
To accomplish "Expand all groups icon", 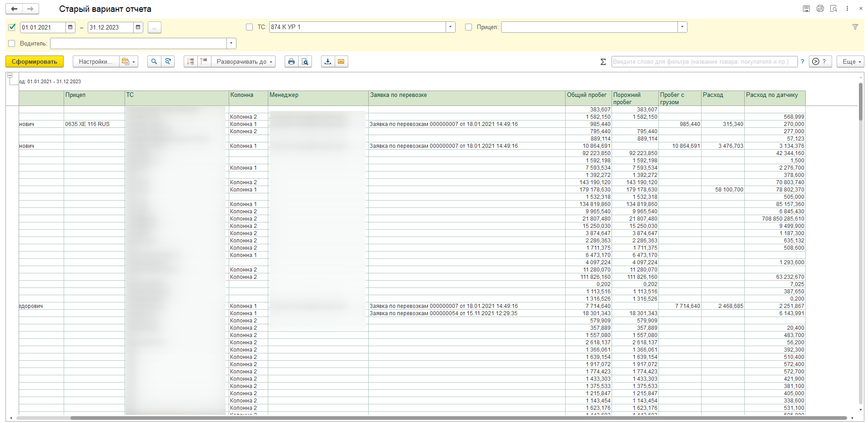I will (x=204, y=62).
